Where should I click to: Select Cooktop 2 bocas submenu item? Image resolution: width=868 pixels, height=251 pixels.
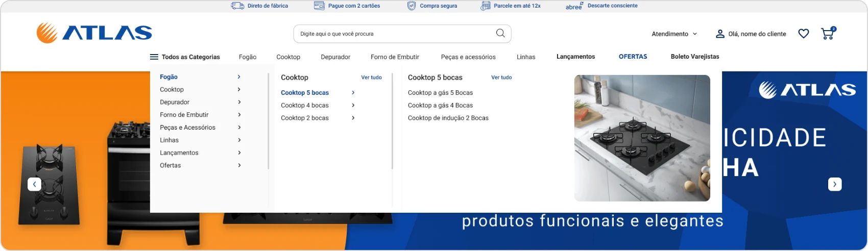(305, 118)
